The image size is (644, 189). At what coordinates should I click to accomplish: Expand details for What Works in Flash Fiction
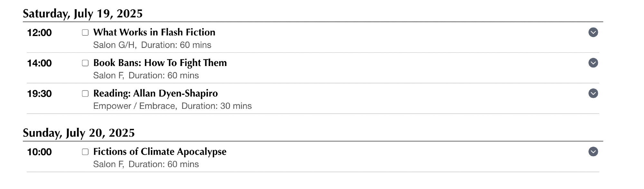click(593, 33)
